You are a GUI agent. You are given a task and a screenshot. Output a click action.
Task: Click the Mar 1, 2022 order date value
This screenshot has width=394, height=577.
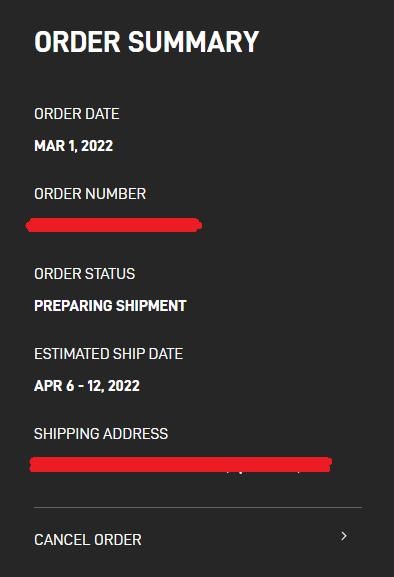74,146
